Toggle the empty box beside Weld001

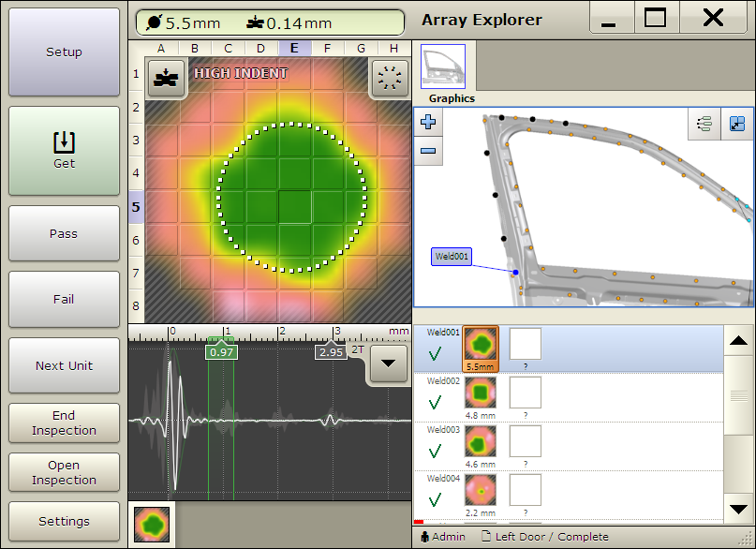coord(525,344)
